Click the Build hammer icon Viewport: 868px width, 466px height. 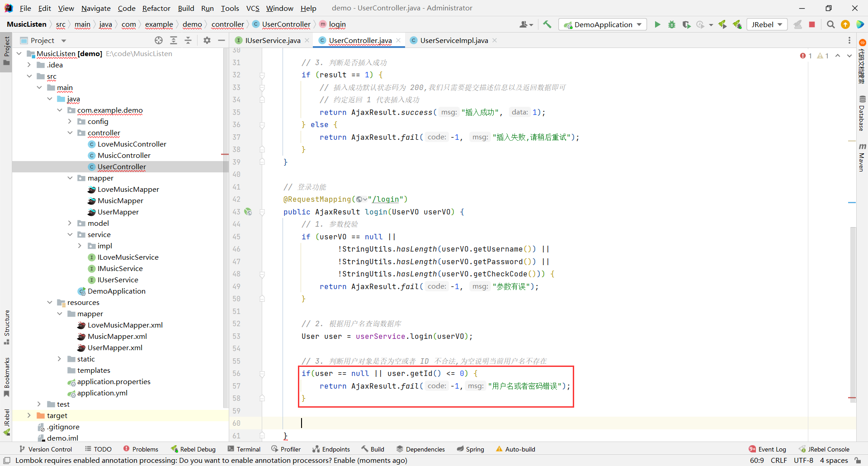tap(547, 24)
